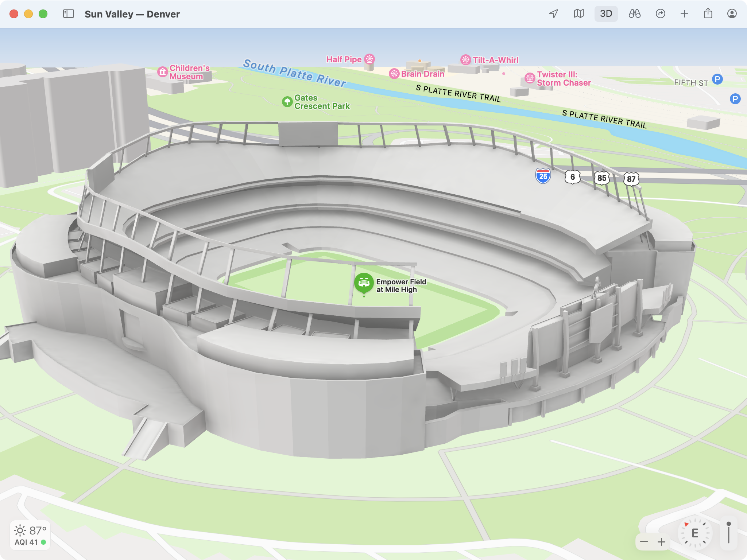Click the binoculars Look Around icon

point(635,14)
